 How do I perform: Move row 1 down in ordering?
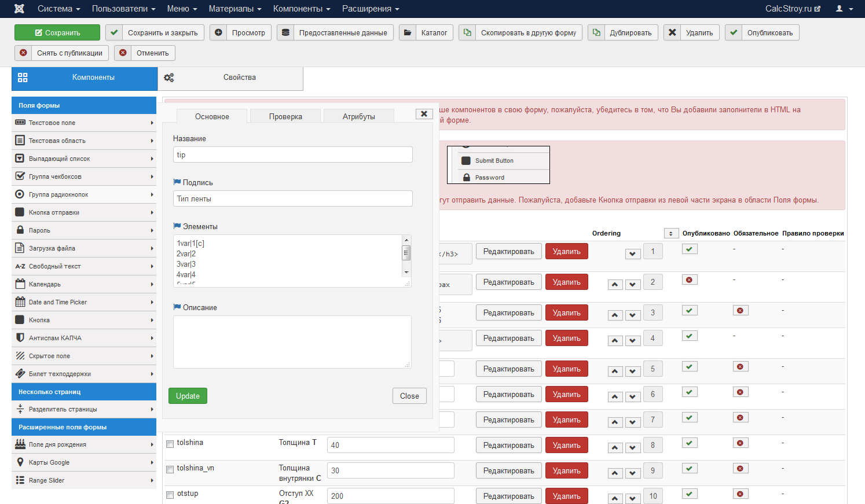(x=633, y=254)
